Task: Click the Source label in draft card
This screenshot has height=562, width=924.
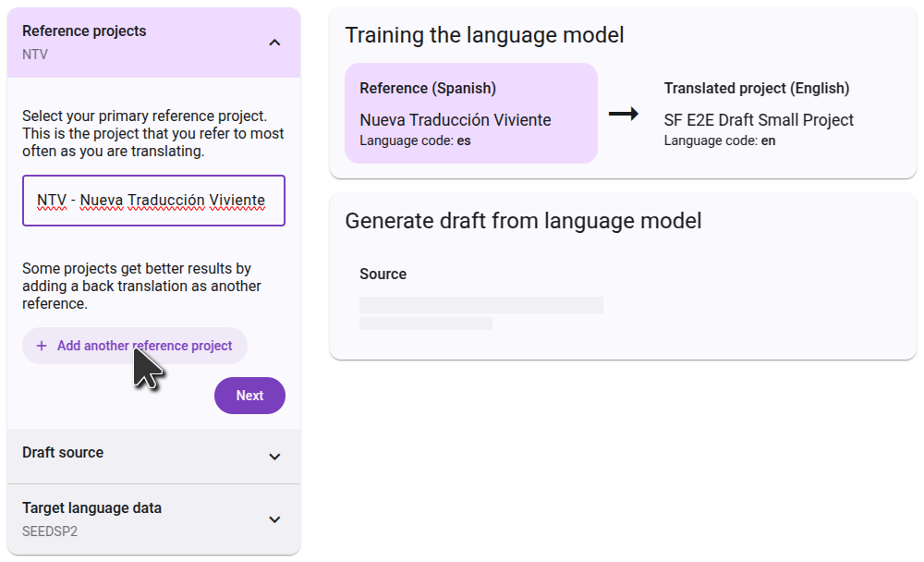Action: tap(383, 275)
